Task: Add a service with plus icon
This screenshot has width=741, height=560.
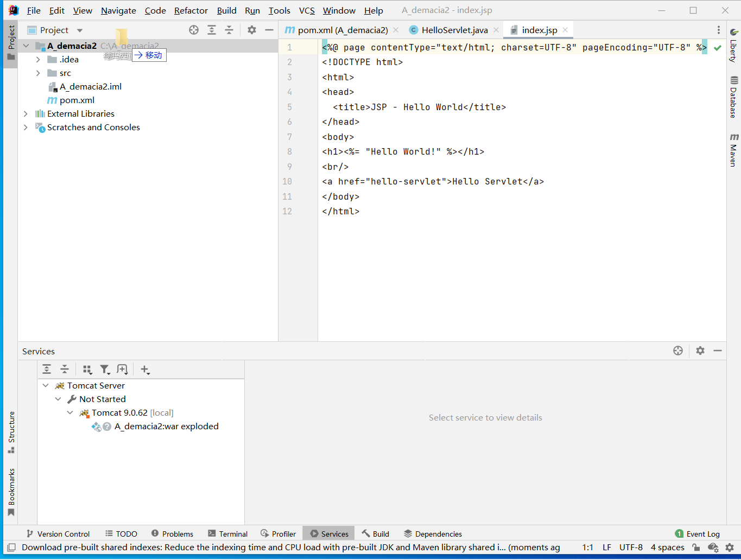Action: 145,370
